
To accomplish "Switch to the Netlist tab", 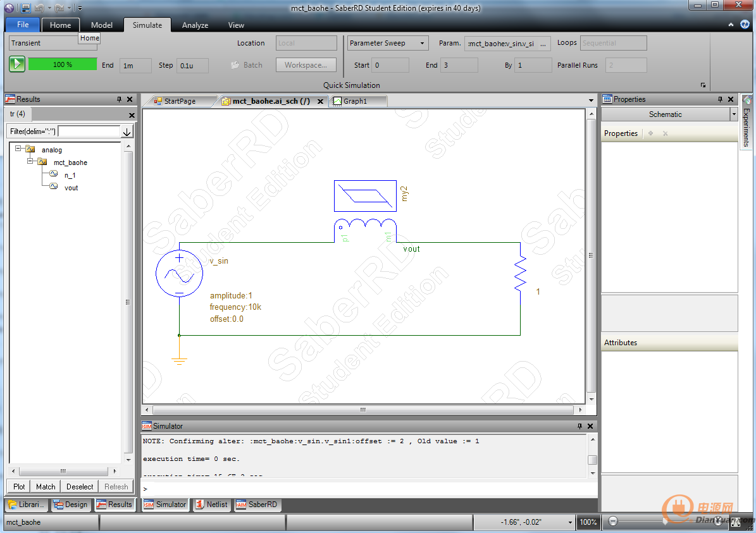I will coord(212,505).
